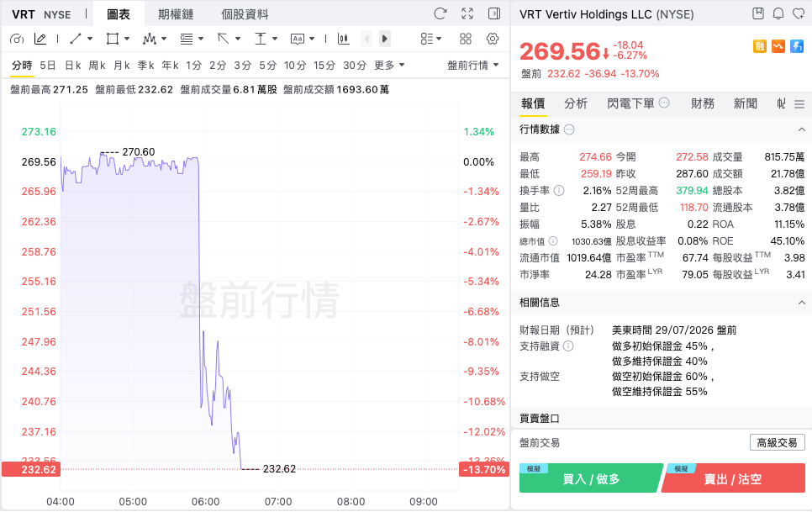Click the blue lightning trade badge
The width and height of the screenshot is (812, 512).
pyautogui.click(x=797, y=46)
